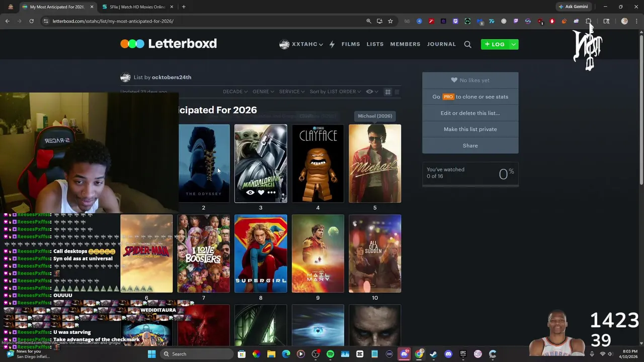Viewport: 644px width, 362px height.
Task: Open the Supergirl poster
Action: coord(261,253)
